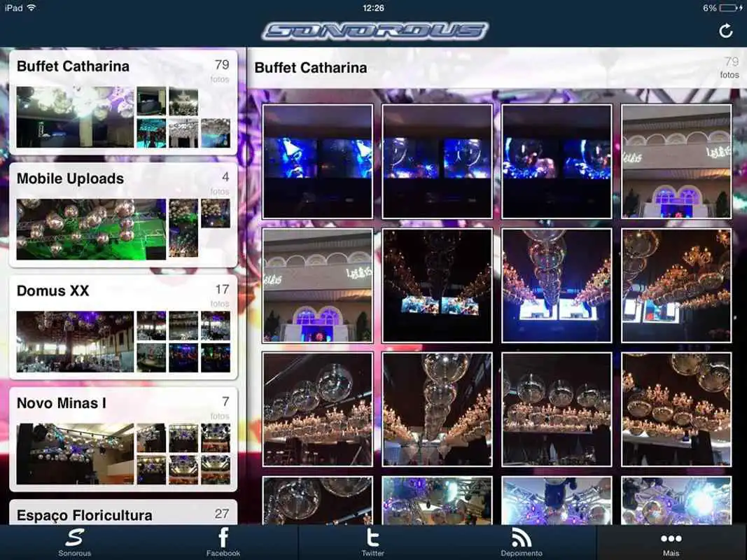Tap the battery indicator icon
This screenshot has width=747, height=560.
731,8
